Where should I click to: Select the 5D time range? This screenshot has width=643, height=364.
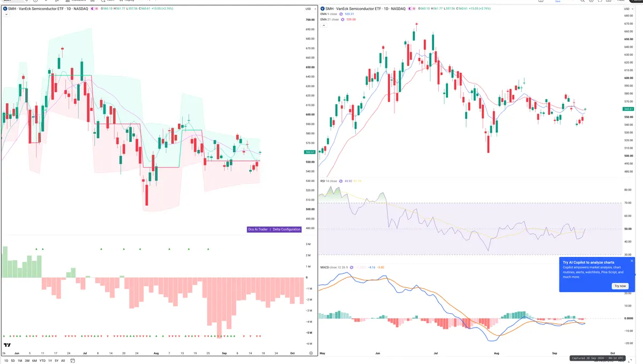pyautogui.click(x=13, y=361)
